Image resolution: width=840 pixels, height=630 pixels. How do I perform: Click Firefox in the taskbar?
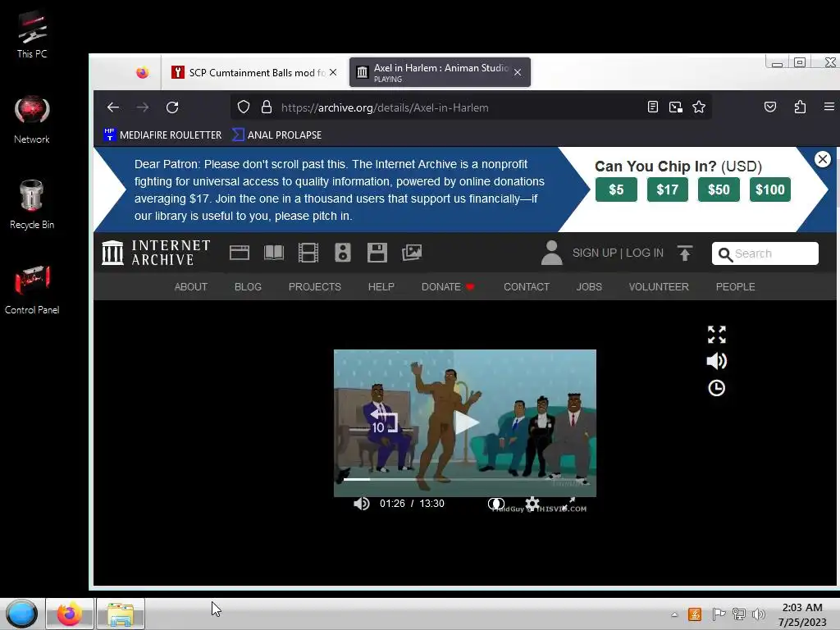point(70,614)
